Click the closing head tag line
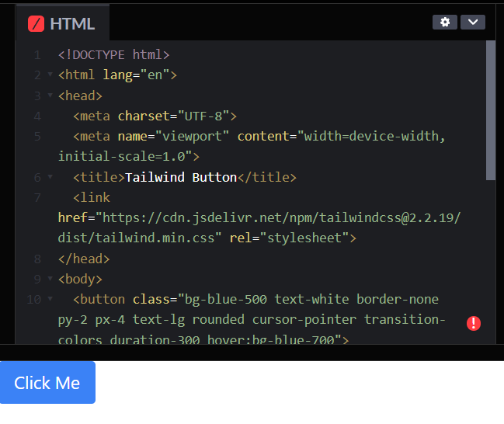Screen dimensions: 504x424 84,259
